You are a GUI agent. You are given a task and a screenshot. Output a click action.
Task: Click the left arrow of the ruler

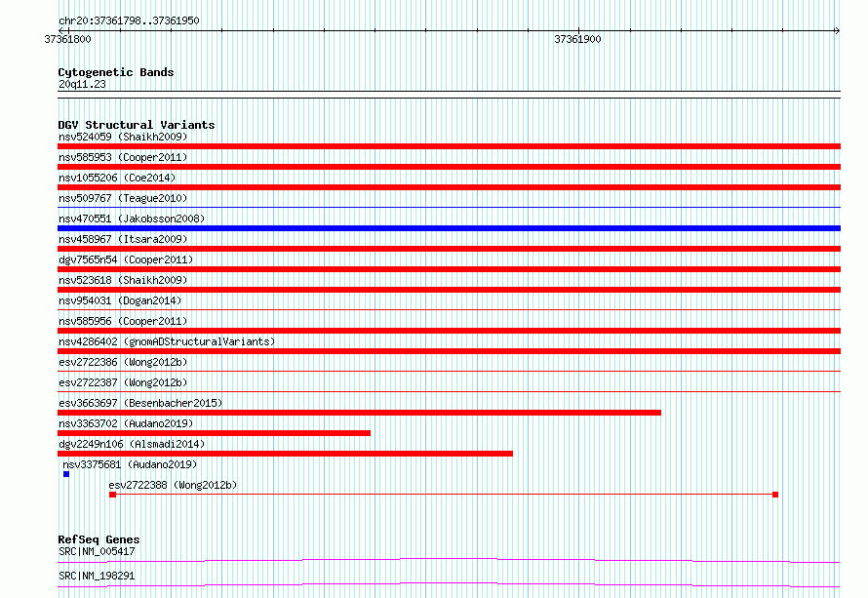[62, 31]
